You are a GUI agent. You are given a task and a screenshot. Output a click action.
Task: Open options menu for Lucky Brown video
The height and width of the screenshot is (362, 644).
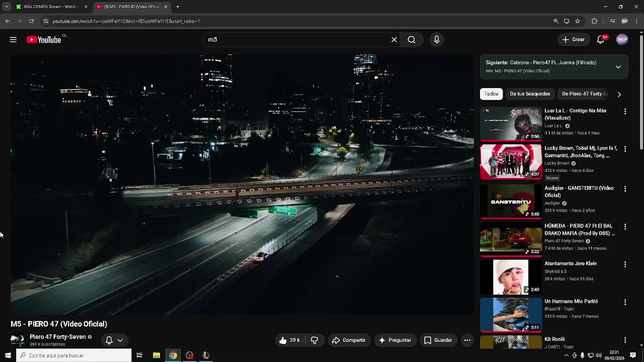pyautogui.click(x=625, y=149)
